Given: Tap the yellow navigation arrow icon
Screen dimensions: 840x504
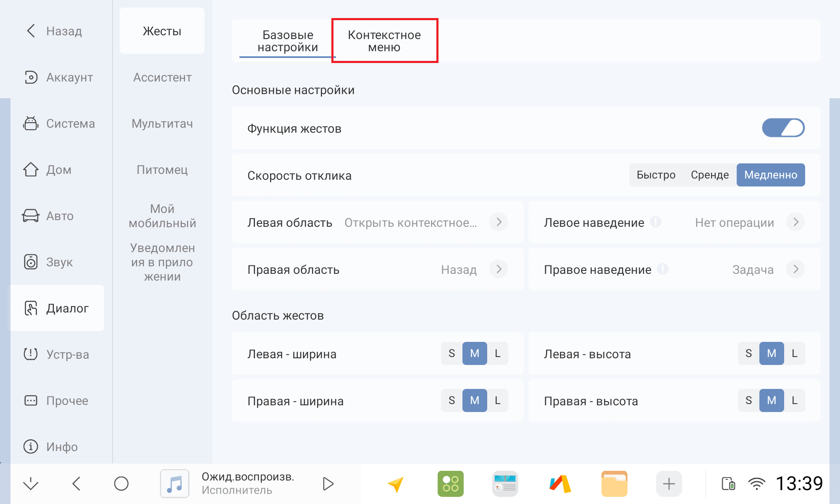Looking at the screenshot, I should (396, 484).
